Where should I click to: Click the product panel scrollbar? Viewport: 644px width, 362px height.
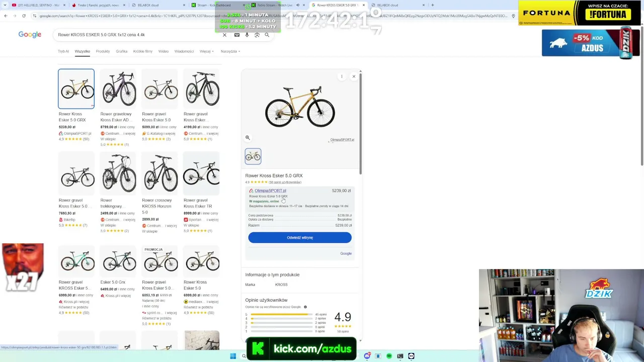(360, 123)
